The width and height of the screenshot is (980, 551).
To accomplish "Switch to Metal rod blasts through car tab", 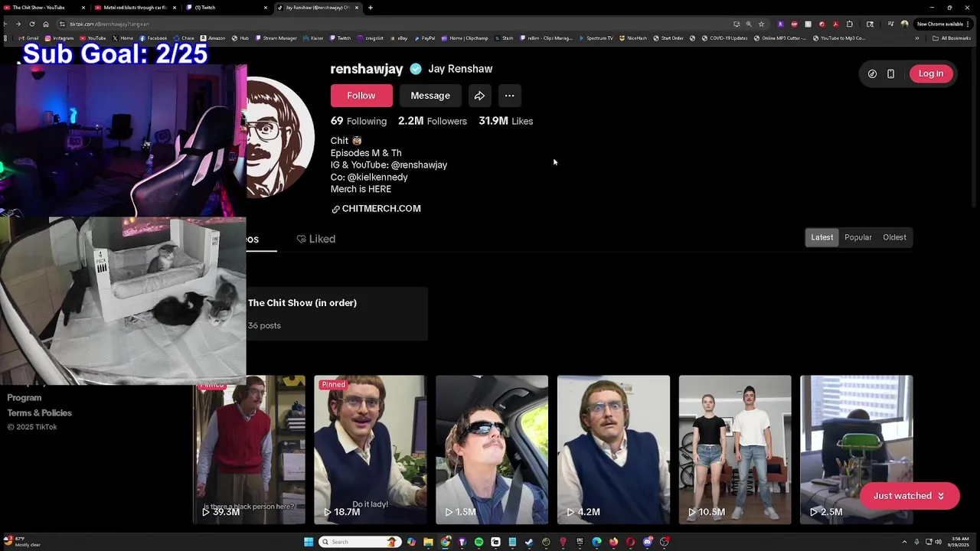I will click(135, 8).
